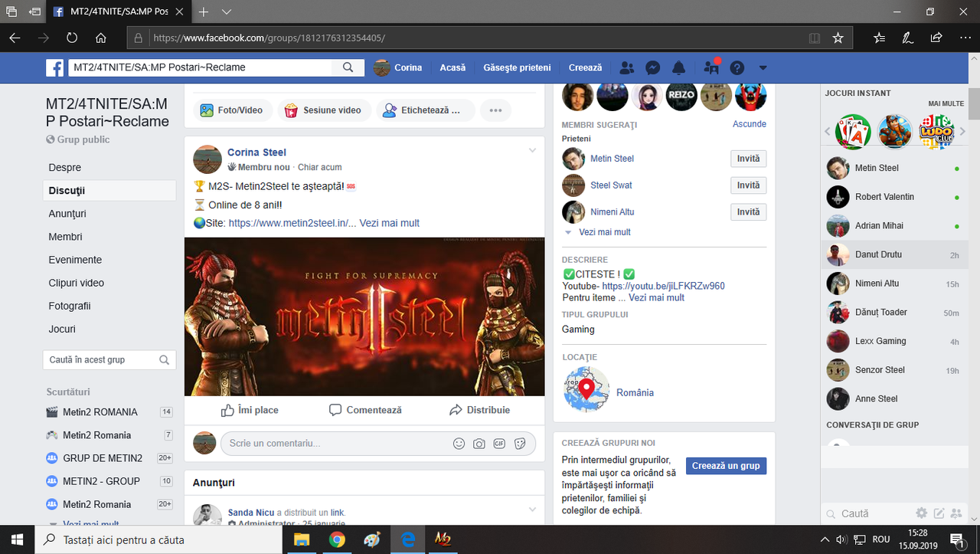
Task: Open the youtu.be link in the description
Action: coord(664,286)
